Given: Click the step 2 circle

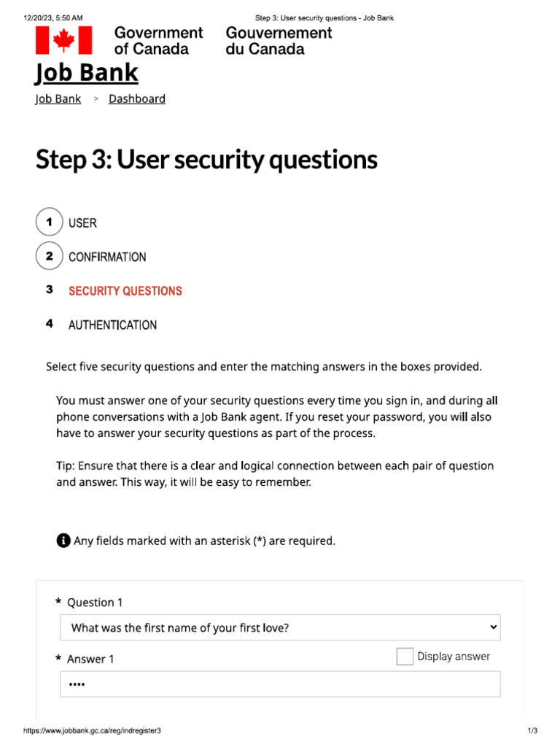Looking at the screenshot, I should pos(49,256).
